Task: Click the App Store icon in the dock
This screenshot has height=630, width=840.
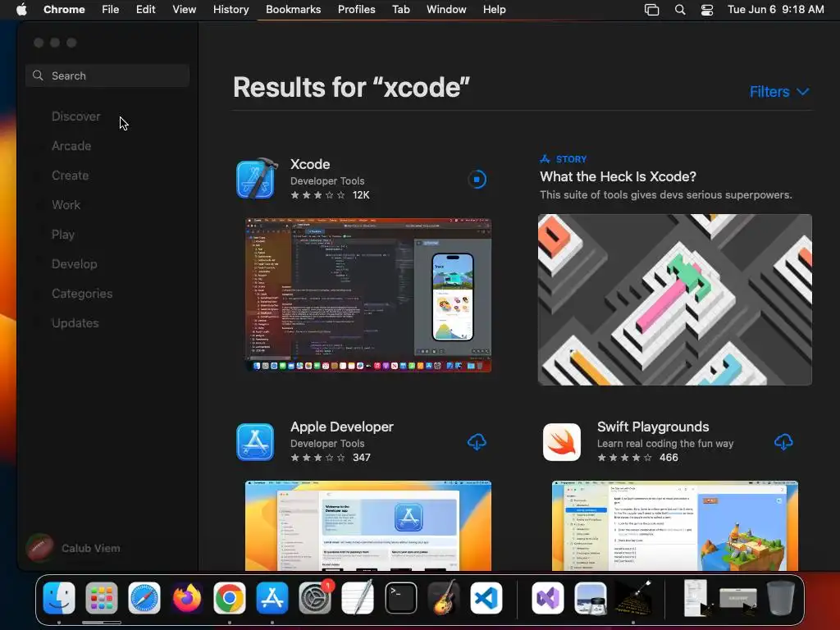Action: (272, 598)
